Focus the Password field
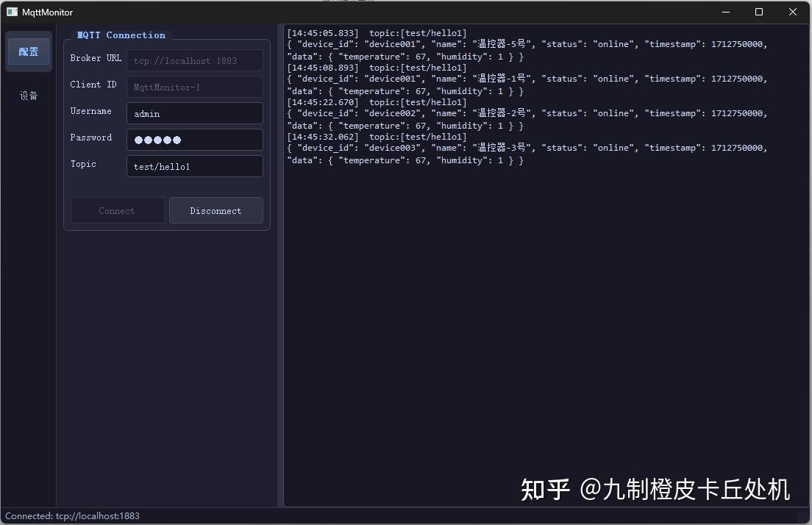812x525 pixels. click(195, 140)
